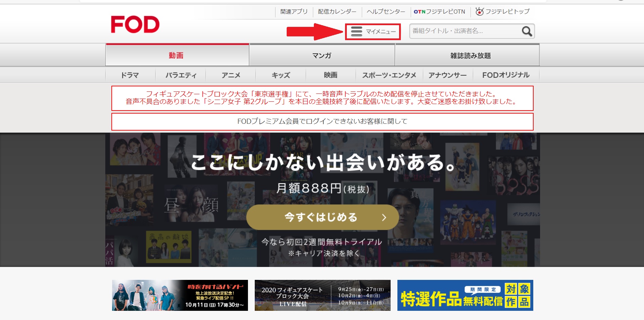Select the ドラマ category

click(x=130, y=75)
